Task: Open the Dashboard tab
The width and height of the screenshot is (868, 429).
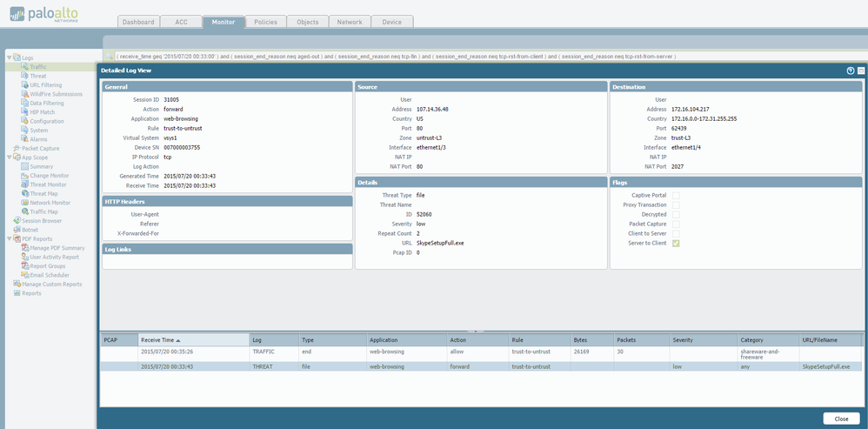Action: (138, 22)
